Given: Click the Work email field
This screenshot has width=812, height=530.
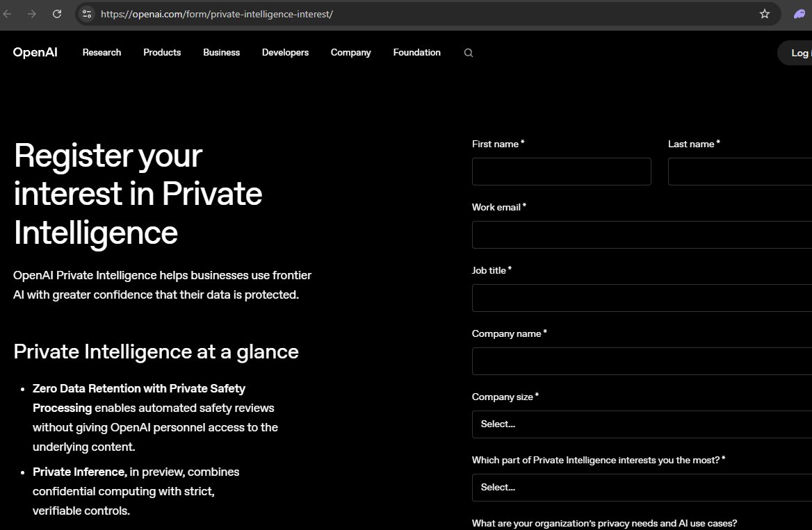Looking at the screenshot, I should (x=642, y=235).
